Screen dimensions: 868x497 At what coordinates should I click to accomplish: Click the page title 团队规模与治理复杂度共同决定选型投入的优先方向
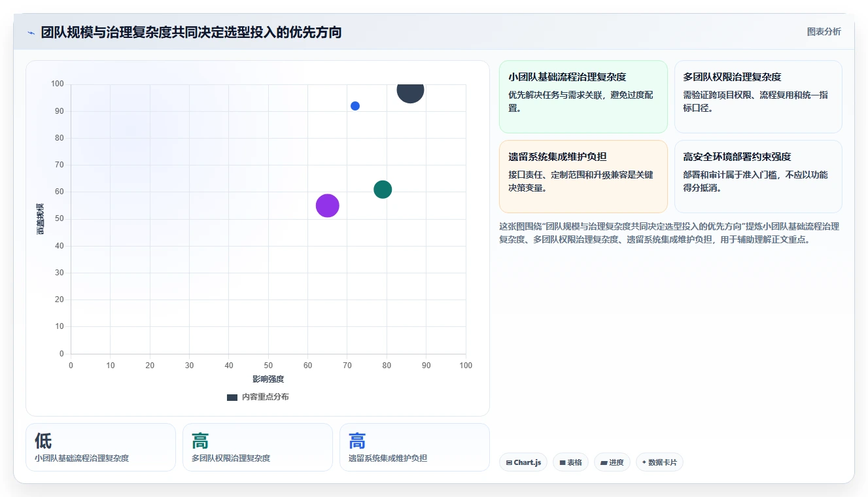[191, 32]
